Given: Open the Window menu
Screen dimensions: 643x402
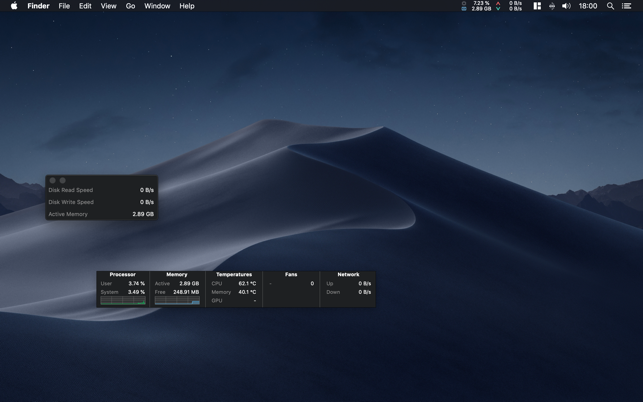Looking at the screenshot, I should (x=157, y=6).
